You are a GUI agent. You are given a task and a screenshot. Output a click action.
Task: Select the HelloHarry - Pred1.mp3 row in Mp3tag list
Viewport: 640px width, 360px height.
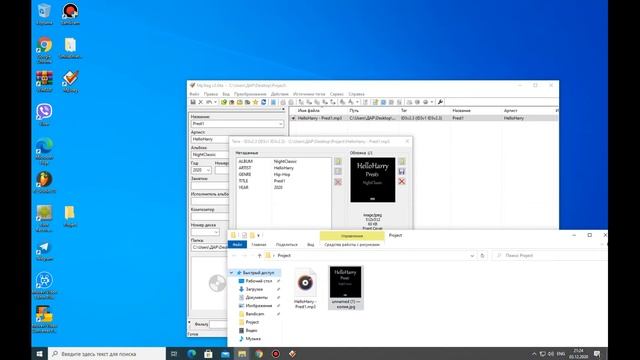tap(423, 118)
